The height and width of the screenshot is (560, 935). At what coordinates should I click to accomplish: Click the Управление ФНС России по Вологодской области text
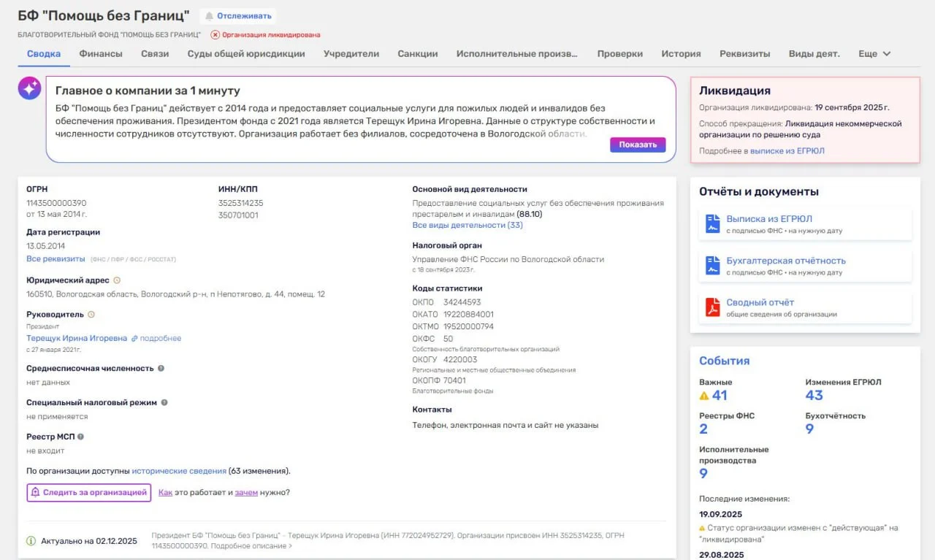[508, 259]
